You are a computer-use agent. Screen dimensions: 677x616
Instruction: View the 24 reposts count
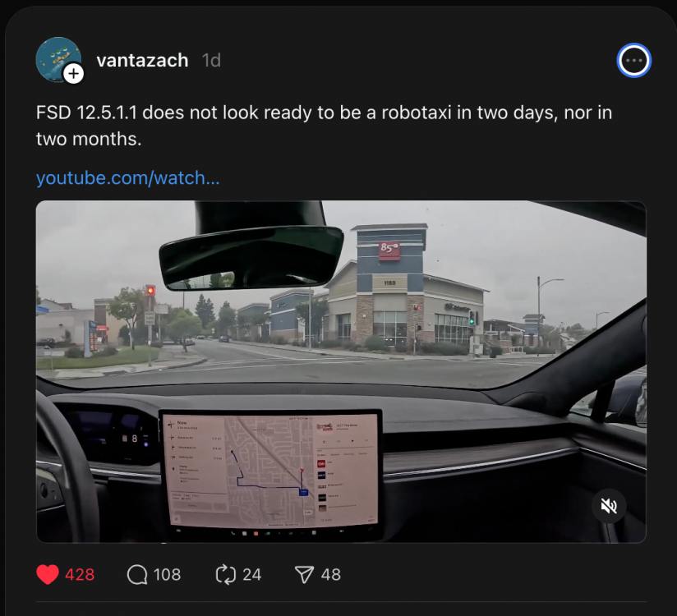(x=251, y=575)
